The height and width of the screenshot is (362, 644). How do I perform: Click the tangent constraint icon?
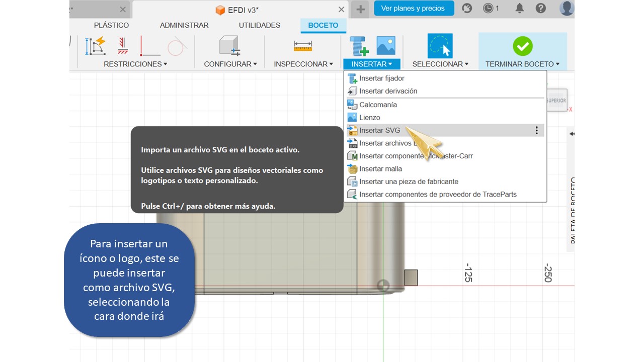(x=177, y=47)
